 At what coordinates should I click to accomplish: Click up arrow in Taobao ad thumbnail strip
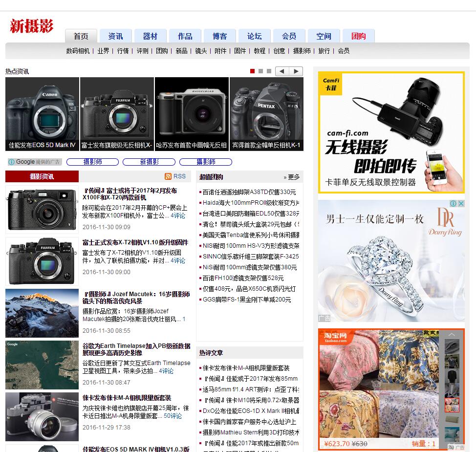click(452, 334)
